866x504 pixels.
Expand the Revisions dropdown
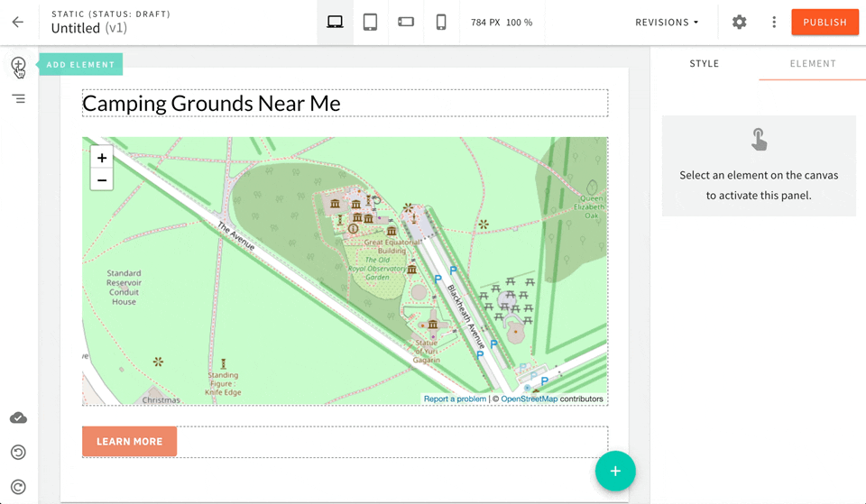pos(667,23)
